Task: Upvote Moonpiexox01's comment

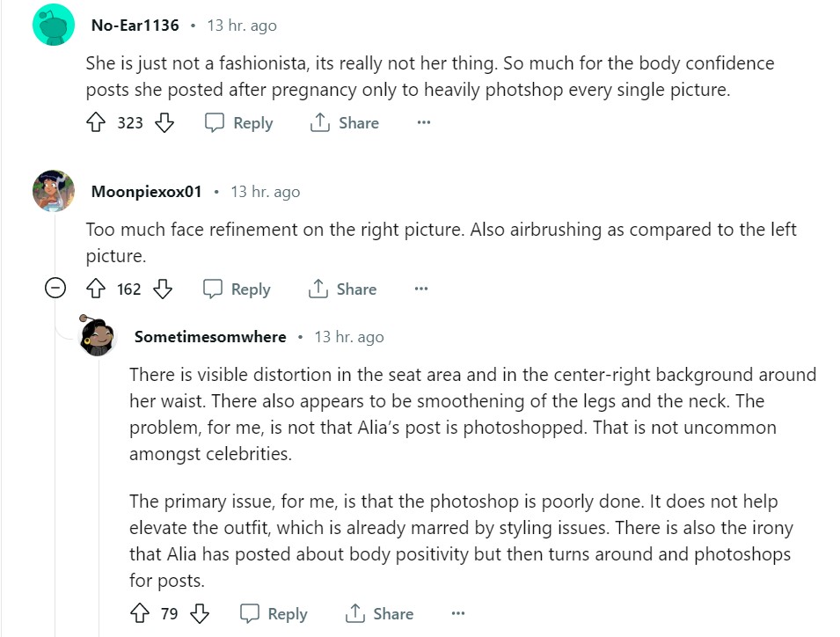Action: pos(96,289)
